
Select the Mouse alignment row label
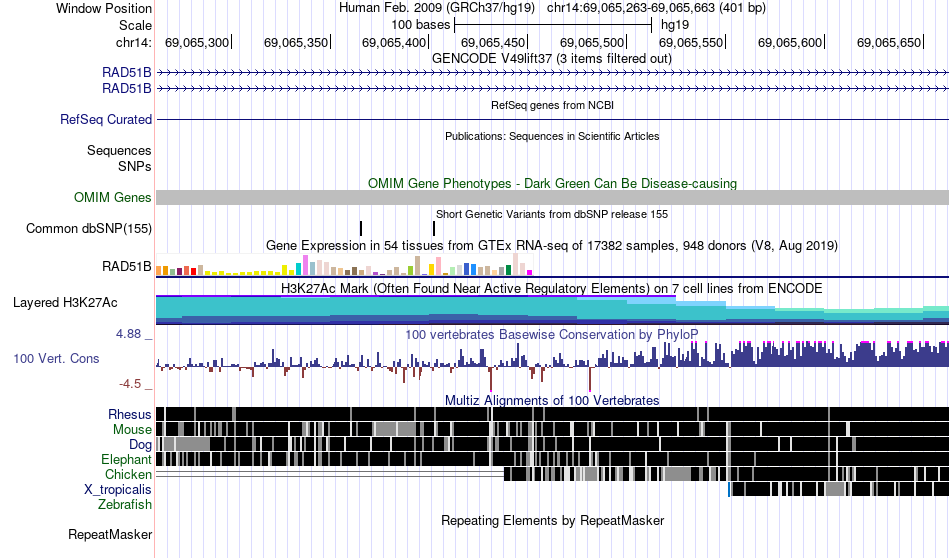point(132,430)
